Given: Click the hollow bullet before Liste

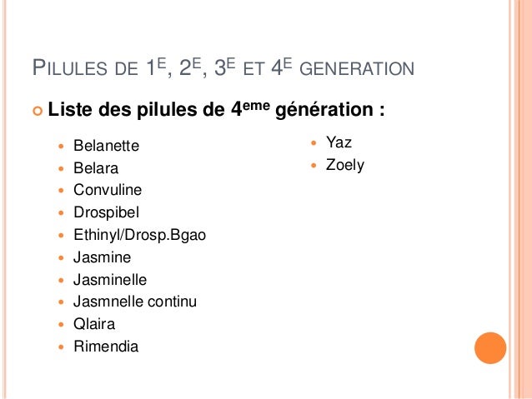Looking at the screenshot, I should [35, 110].
